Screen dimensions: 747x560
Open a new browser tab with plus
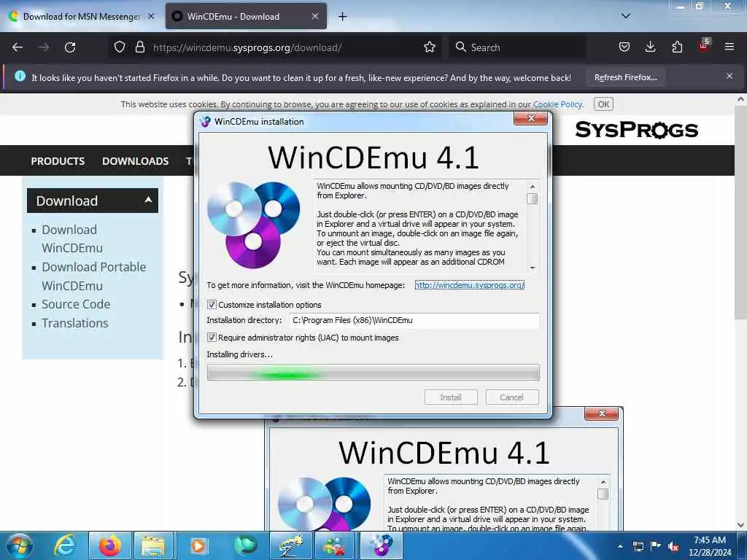coord(343,17)
